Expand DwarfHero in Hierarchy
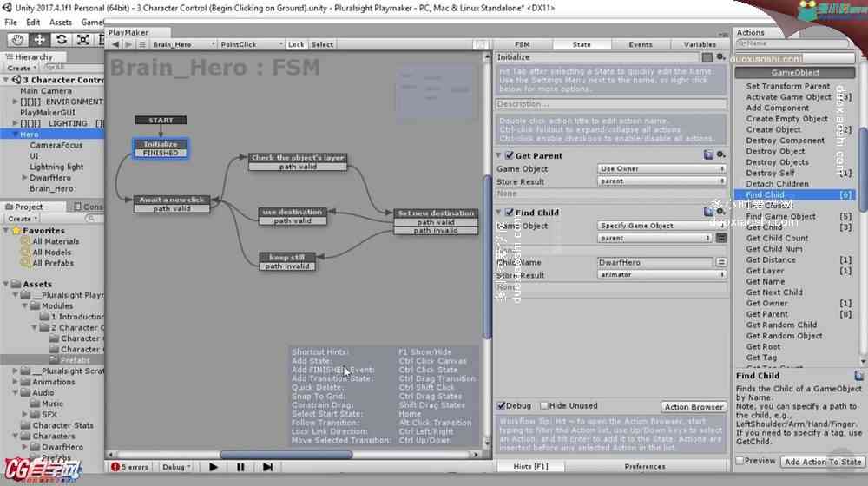868x486 pixels. (x=24, y=178)
